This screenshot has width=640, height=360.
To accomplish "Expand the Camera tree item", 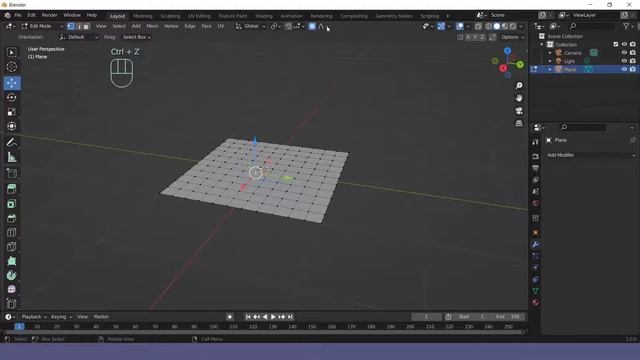I will pos(550,53).
